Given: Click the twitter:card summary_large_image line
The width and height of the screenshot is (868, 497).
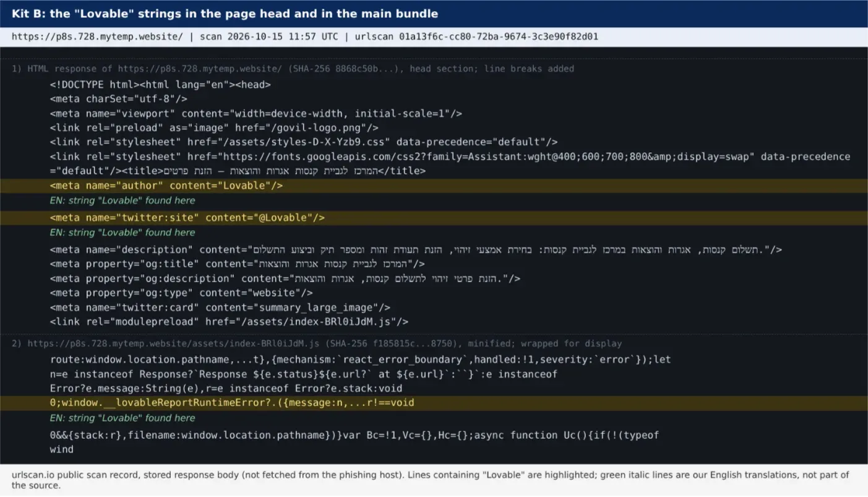Looking at the screenshot, I should pyautogui.click(x=220, y=308).
